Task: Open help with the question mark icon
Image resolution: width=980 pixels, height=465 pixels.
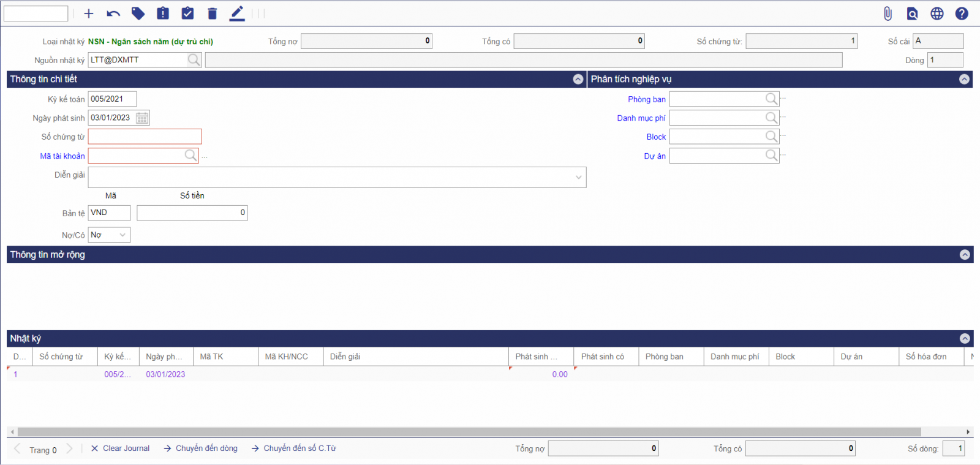Action: click(x=962, y=13)
